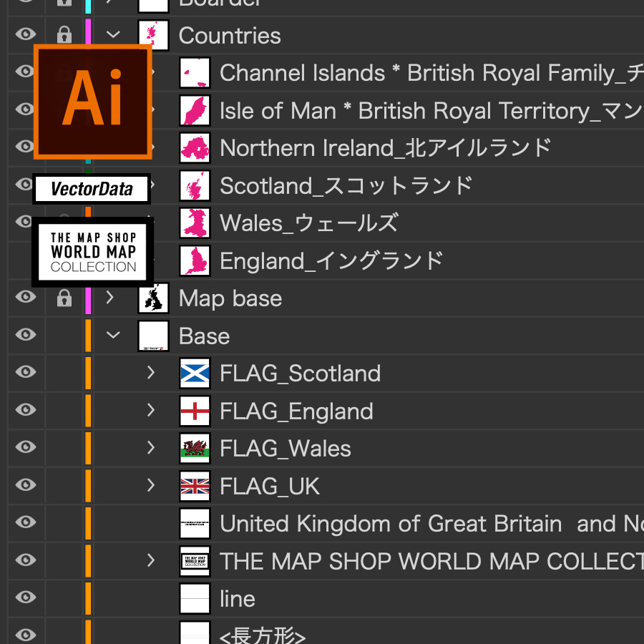Click the Map base black silhouette thumbnail
Screen dimensions: 644x644
[x=154, y=298]
